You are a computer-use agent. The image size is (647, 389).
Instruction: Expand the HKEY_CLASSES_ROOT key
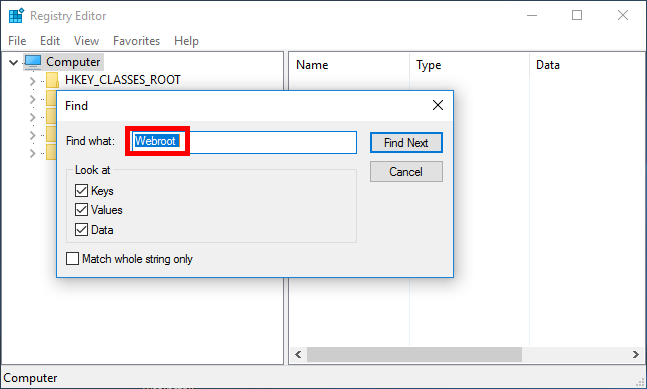[33, 81]
